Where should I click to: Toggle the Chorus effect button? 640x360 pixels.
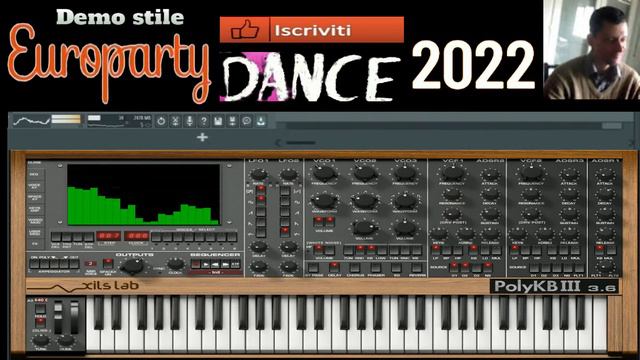[x=355, y=267]
